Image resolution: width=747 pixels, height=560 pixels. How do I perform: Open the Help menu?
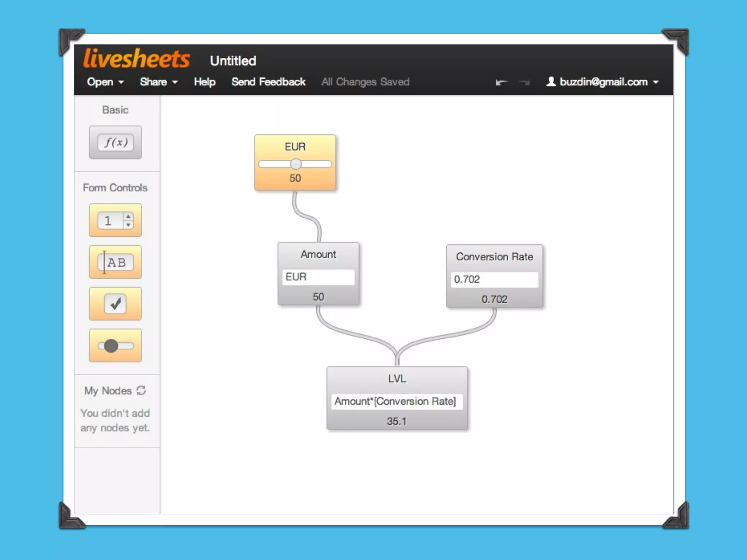205,82
